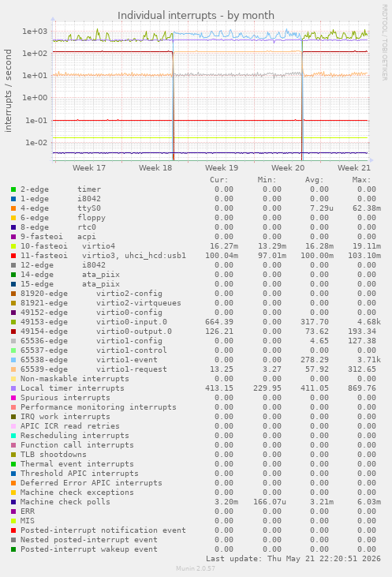392x577 pixels.
Task: Click the Week 20 axis label
Action: (288, 168)
